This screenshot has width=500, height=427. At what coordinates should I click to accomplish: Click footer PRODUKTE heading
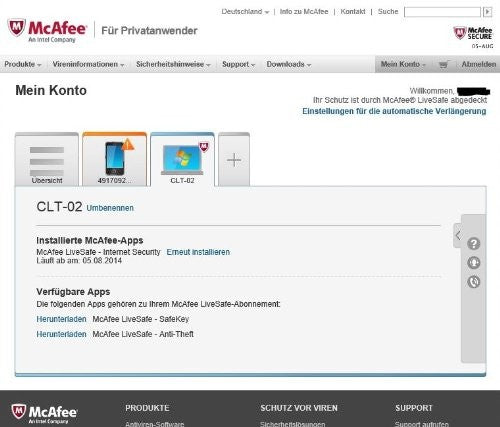(x=147, y=408)
